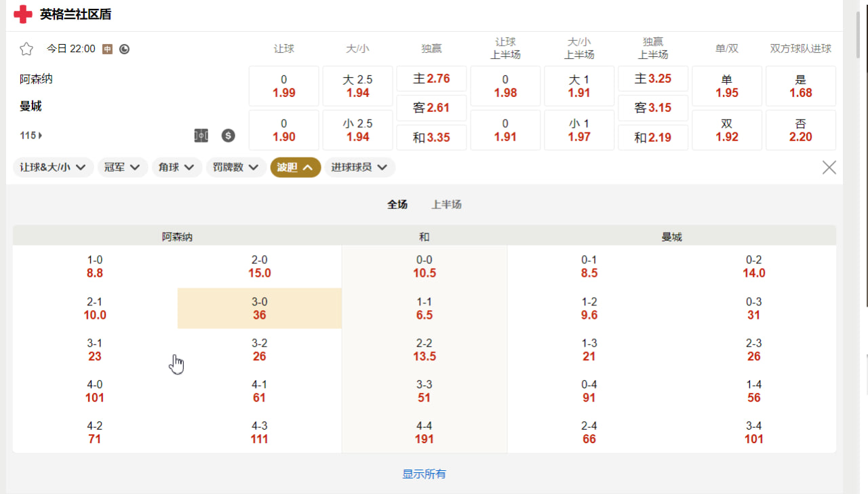Choose both teams score 是 1.68
The width and height of the screenshot is (868, 494).
[801, 86]
